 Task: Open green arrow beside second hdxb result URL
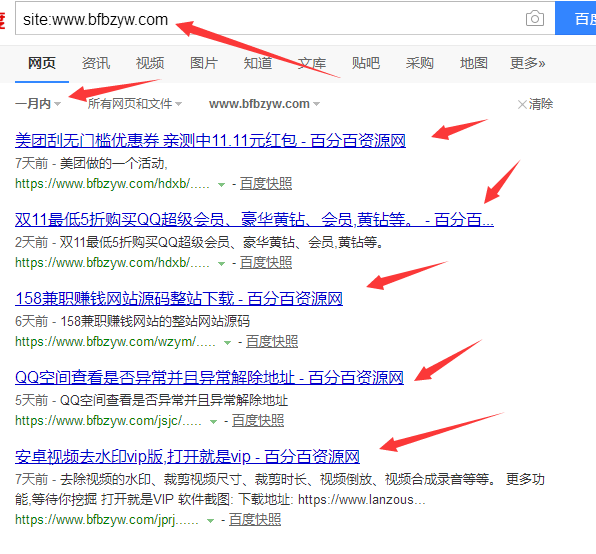click(221, 264)
